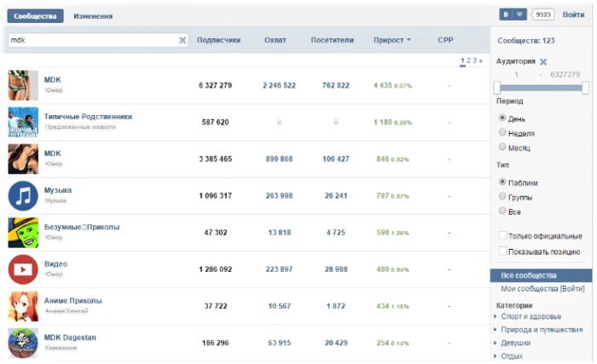597x364 pixels.
Task: Click subscriber count 6 327 279
Action: click(x=215, y=85)
